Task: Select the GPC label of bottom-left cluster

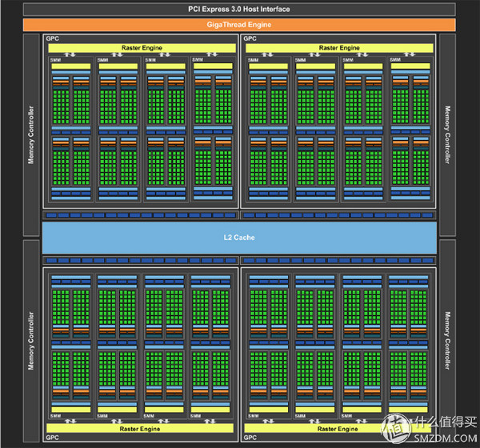Action: point(53,438)
